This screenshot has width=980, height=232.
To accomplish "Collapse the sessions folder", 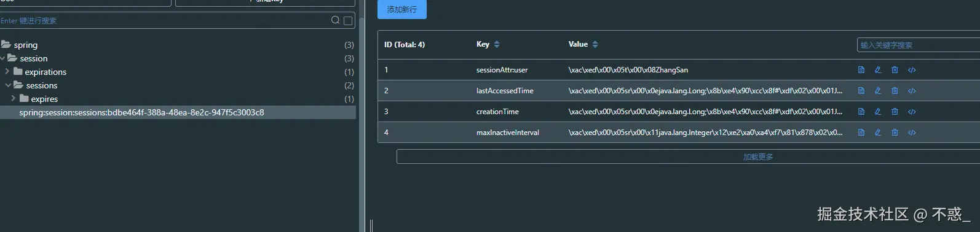I will [8, 85].
